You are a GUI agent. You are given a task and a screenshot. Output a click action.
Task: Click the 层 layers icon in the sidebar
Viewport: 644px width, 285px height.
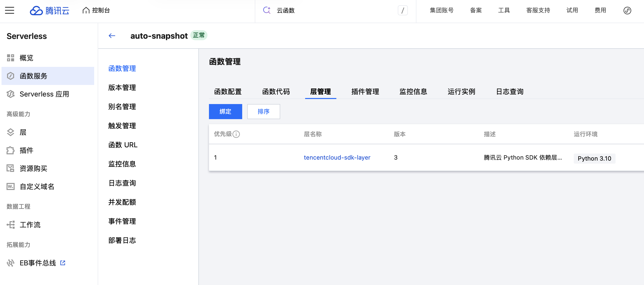click(x=10, y=132)
